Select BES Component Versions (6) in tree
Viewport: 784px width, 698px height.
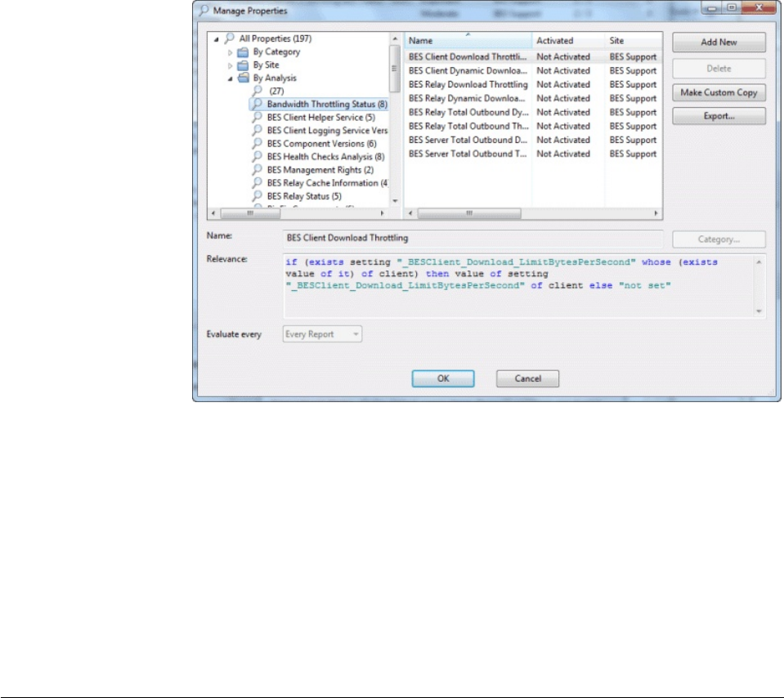click(321, 144)
